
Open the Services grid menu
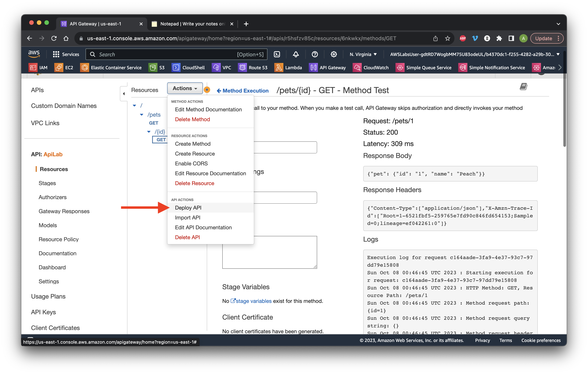(66, 54)
